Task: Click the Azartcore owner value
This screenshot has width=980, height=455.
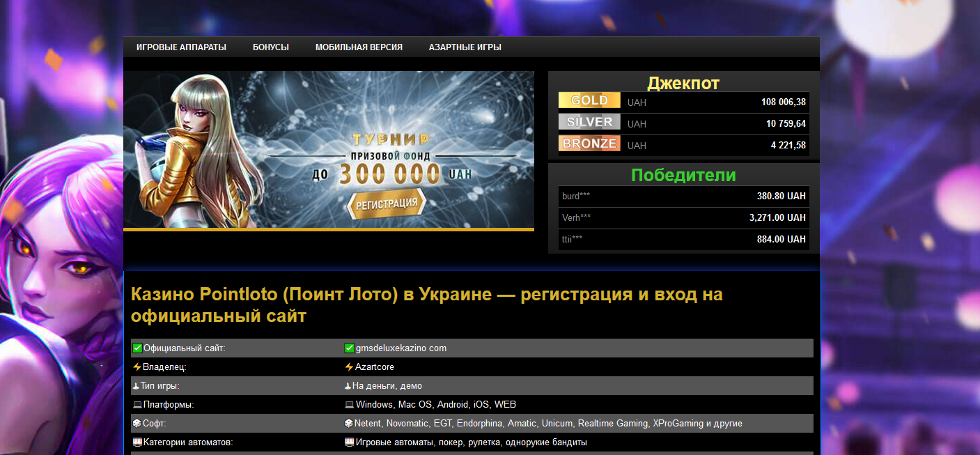Action: click(x=375, y=367)
